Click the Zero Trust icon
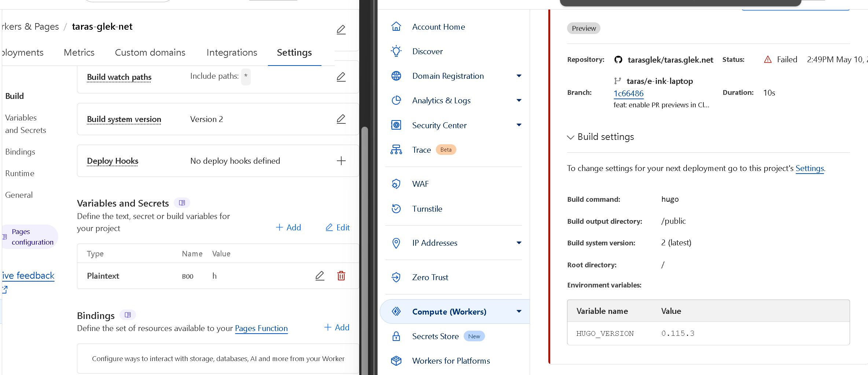868x375 pixels. [x=396, y=277]
